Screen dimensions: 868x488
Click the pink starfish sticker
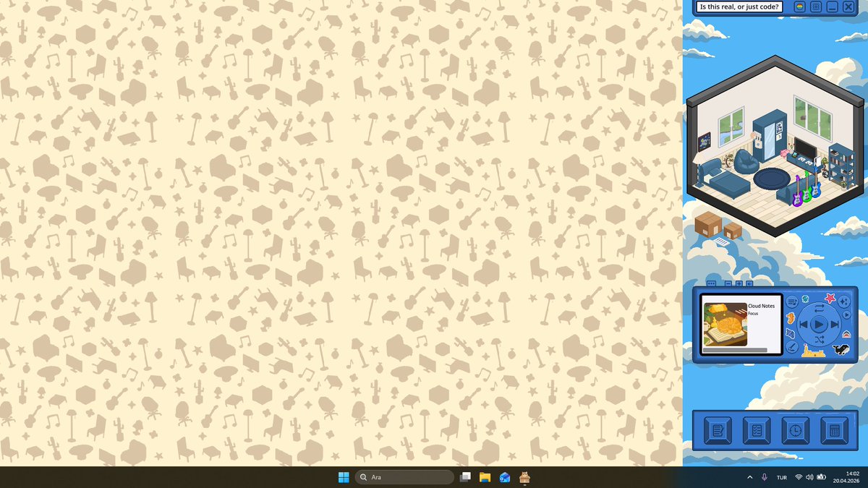coord(830,298)
